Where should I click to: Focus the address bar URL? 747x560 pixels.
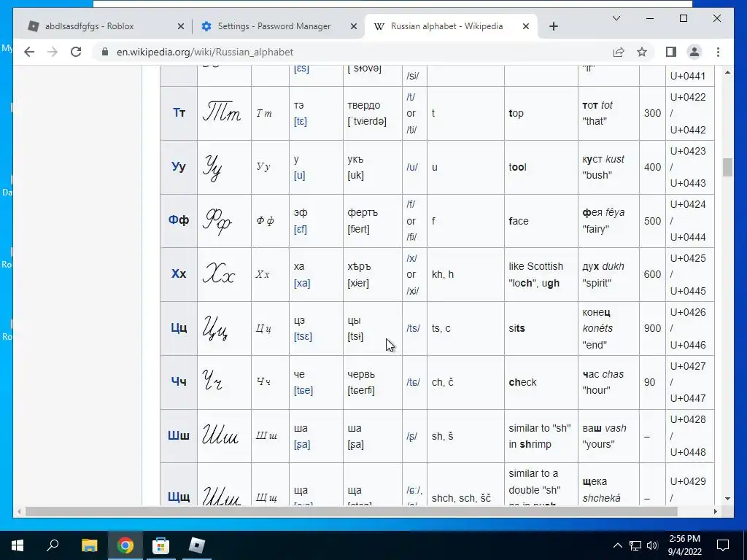(x=205, y=52)
